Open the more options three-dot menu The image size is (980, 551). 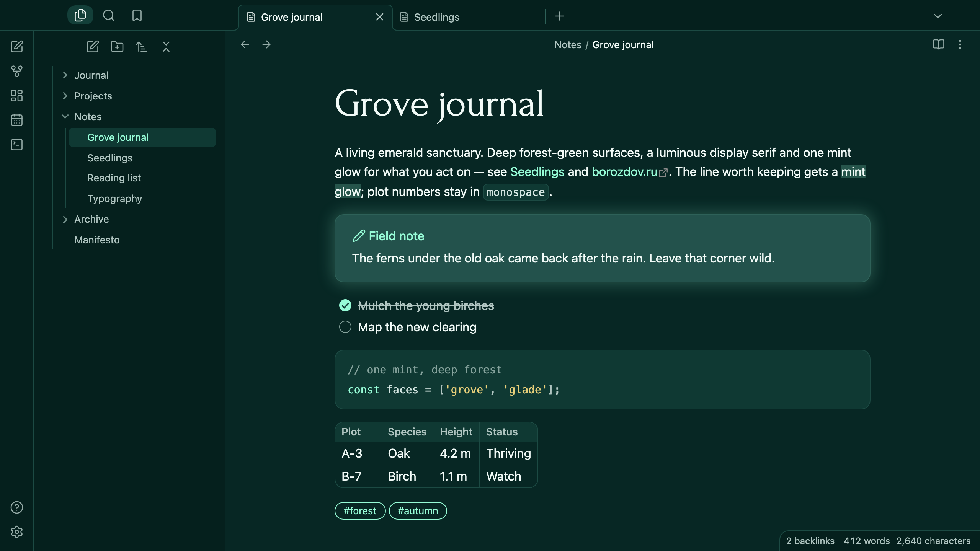point(960,45)
